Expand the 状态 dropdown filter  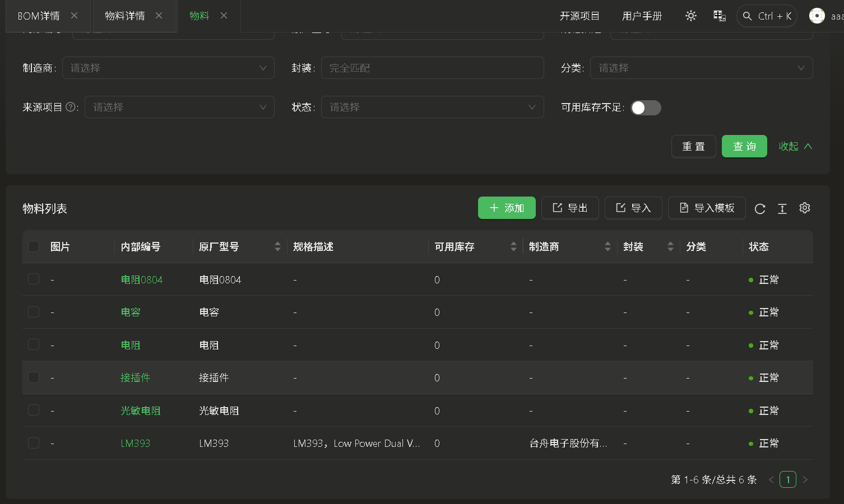(x=432, y=107)
